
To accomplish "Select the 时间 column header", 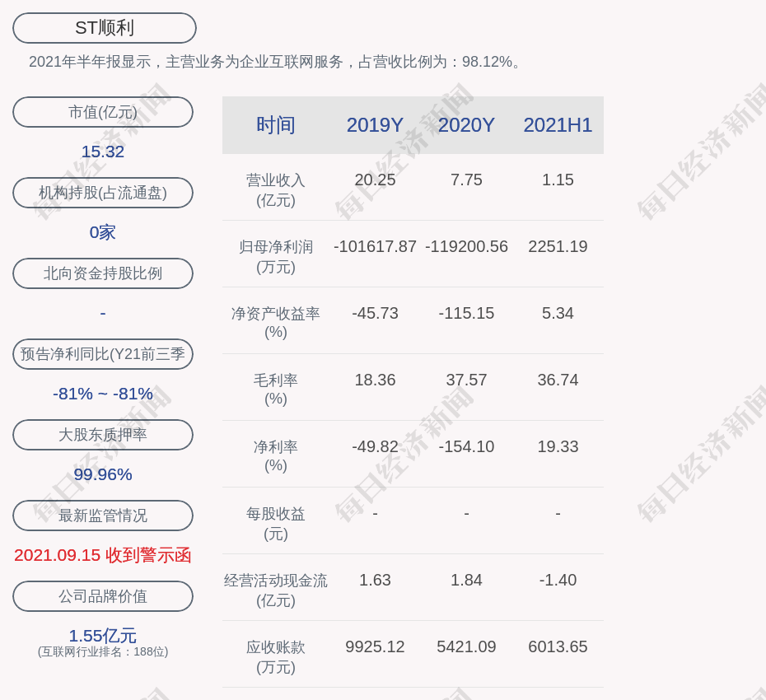I will [x=275, y=125].
